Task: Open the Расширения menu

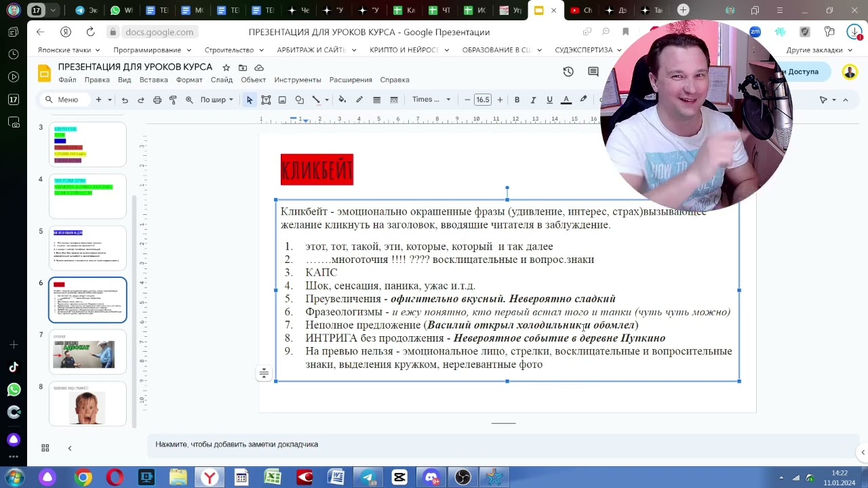Action: point(351,80)
